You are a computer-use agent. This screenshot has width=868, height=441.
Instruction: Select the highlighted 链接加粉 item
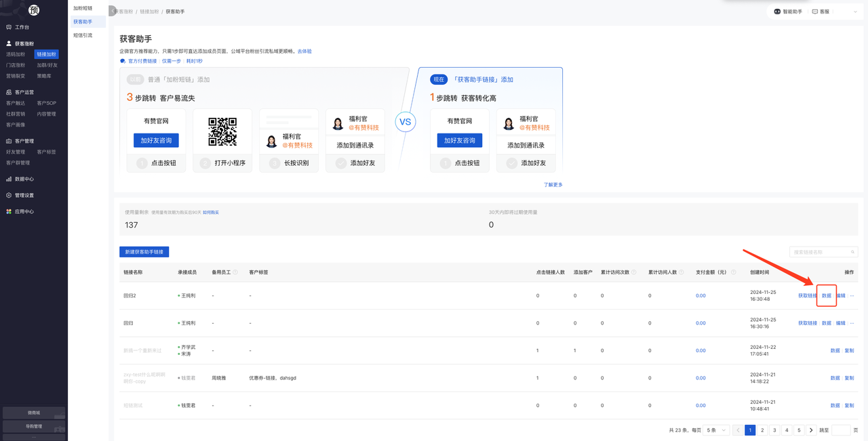click(47, 54)
